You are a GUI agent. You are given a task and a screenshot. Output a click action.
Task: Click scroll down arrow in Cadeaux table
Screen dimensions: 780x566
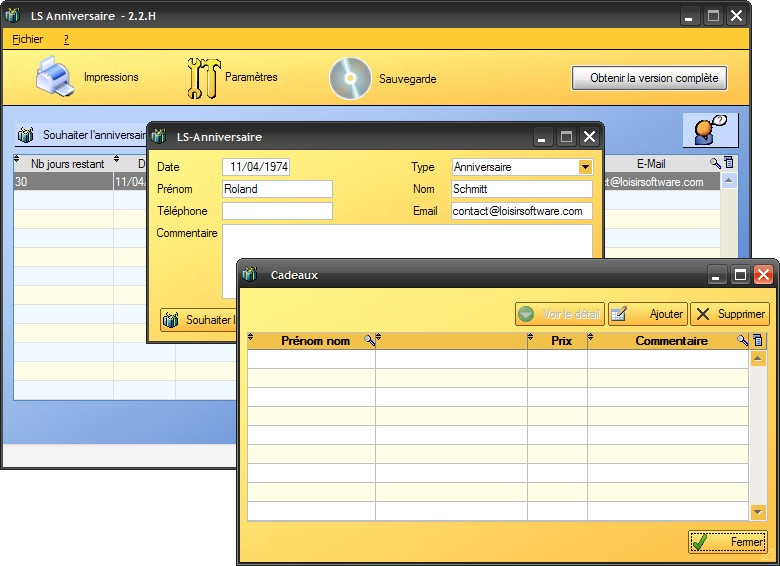(x=758, y=512)
